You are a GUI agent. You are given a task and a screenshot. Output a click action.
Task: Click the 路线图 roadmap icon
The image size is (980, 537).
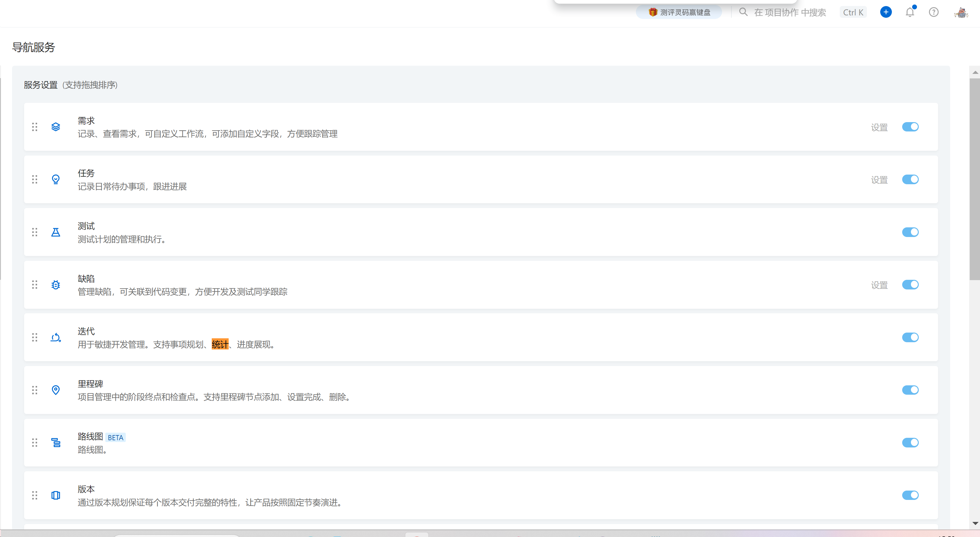click(56, 443)
